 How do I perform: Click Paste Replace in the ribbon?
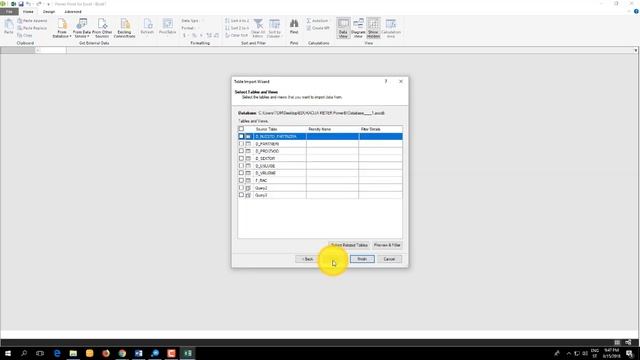[32, 28]
